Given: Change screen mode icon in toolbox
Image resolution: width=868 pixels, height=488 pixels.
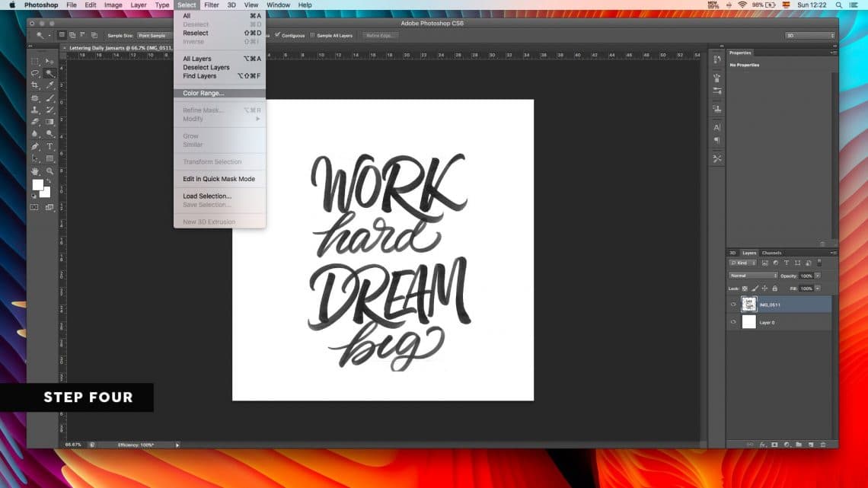Looking at the screenshot, I should coord(49,208).
